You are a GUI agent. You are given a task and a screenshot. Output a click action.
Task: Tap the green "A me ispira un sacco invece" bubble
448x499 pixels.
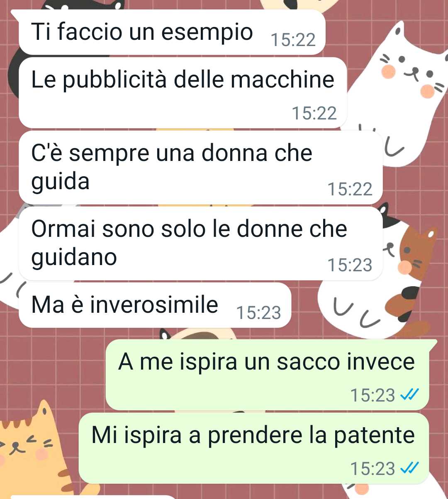pyautogui.click(x=267, y=375)
